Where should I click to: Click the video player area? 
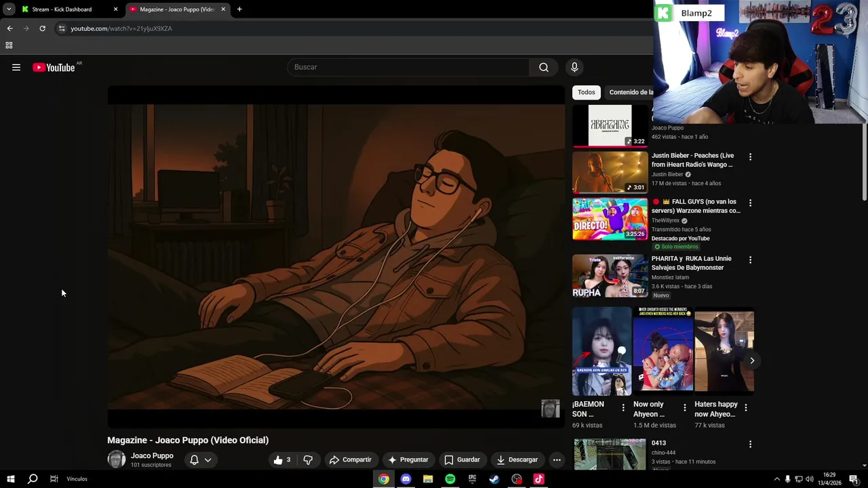coord(336,256)
